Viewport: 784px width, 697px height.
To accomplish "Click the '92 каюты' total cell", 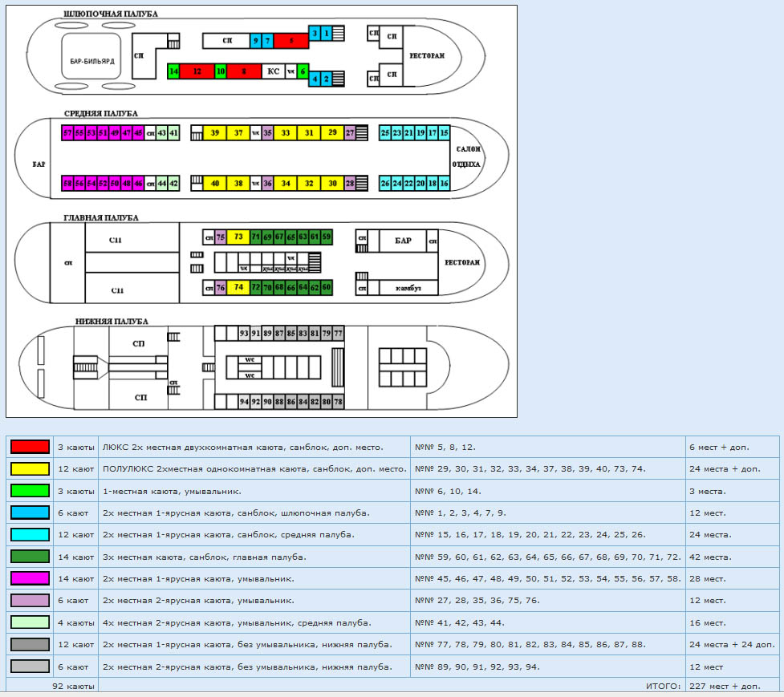I will (52, 686).
